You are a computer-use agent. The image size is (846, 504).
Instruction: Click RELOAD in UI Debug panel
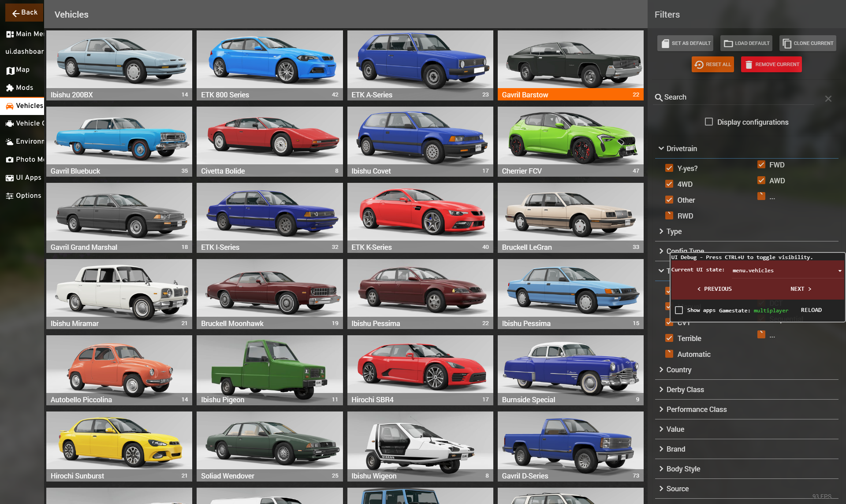click(811, 310)
